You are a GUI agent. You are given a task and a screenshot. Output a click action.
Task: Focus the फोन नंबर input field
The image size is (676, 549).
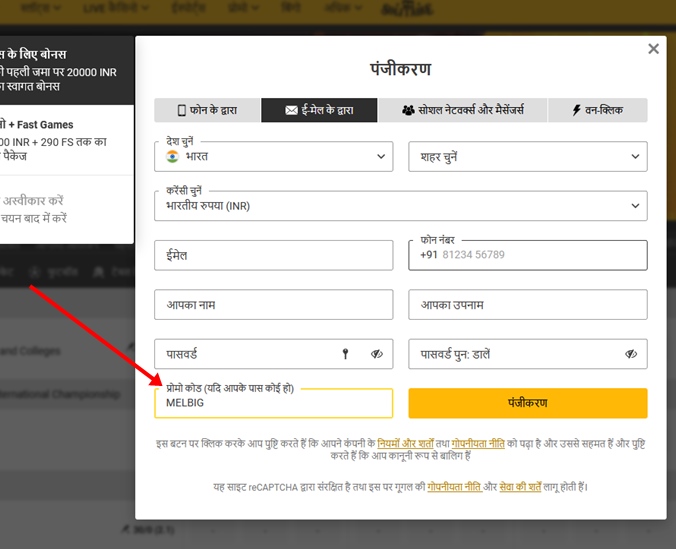pyautogui.click(x=540, y=255)
